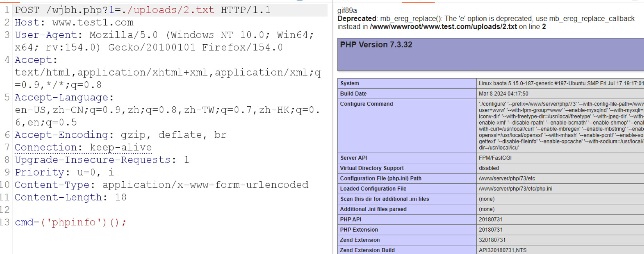Click the 320180731 Zend Extension value
This screenshot has width=644, height=254.
[492, 241]
